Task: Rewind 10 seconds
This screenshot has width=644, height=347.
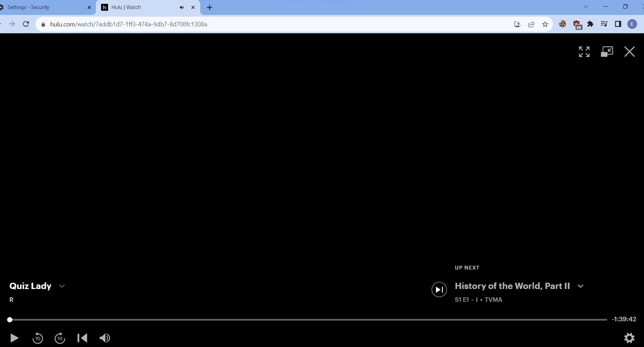Action: tap(38, 338)
